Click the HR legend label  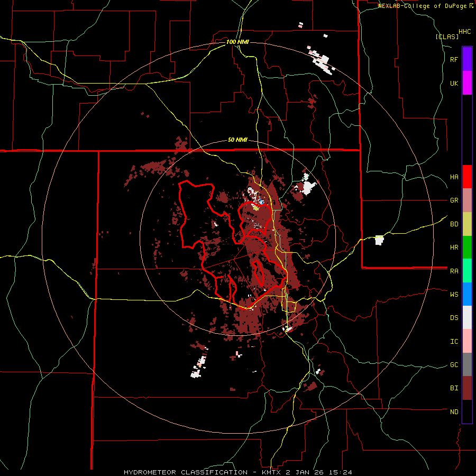click(x=454, y=248)
